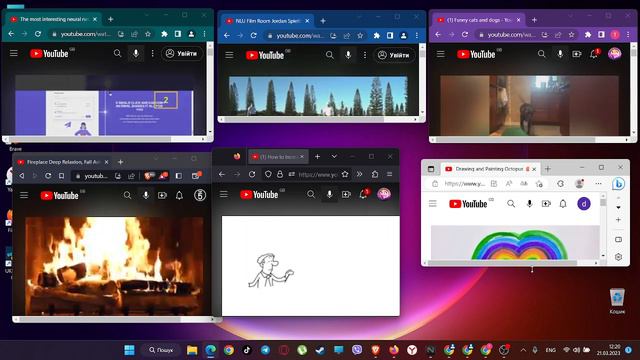The height and width of the screenshot is (360, 640).
Task: Open extensions puzzle icon in teal Chrome window
Action: click(x=164, y=34)
